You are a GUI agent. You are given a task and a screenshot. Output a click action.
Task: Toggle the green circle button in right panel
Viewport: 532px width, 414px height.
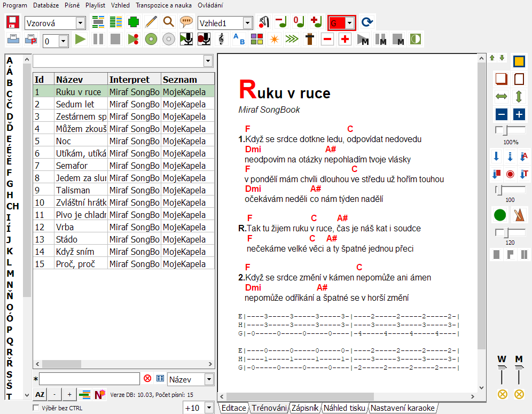[500, 215]
